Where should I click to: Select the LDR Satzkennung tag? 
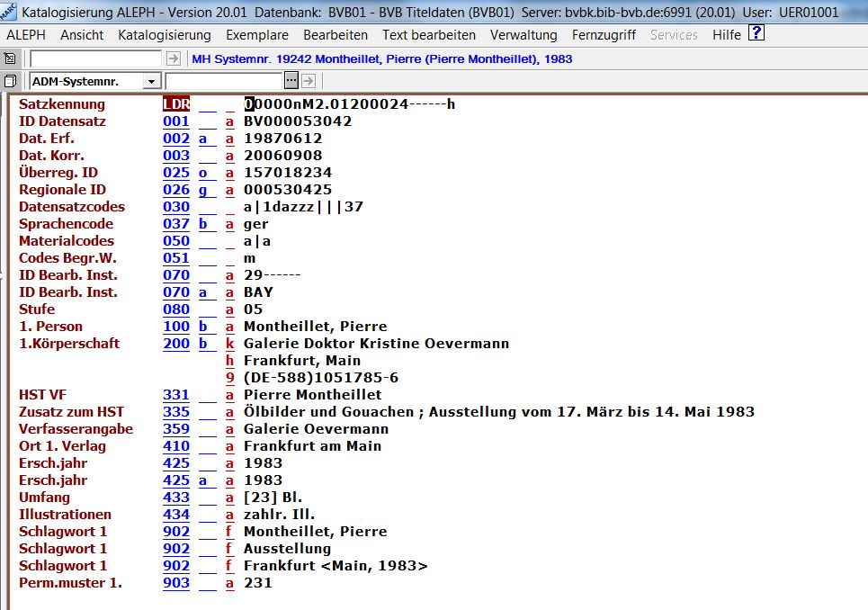(x=176, y=104)
